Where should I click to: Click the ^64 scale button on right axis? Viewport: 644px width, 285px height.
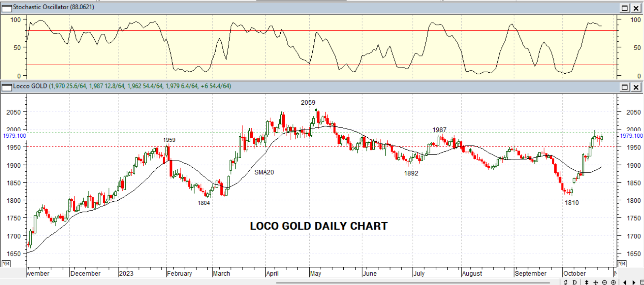pyautogui.click(x=622, y=264)
